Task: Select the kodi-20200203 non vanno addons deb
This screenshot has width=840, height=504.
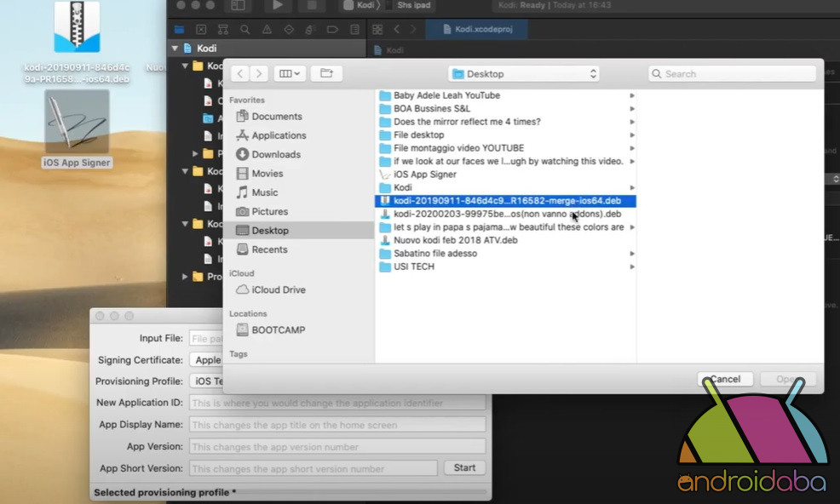Action: click(505, 214)
